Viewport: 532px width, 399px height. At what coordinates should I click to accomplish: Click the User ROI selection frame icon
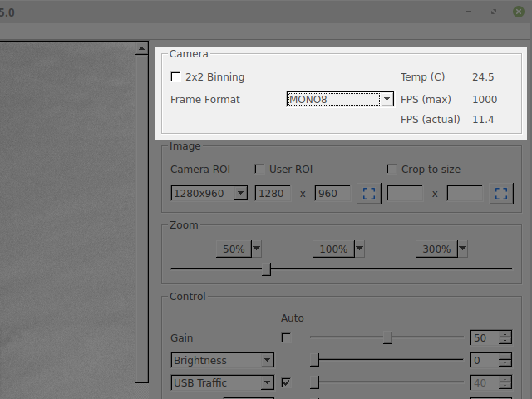(x=369, y=194)
